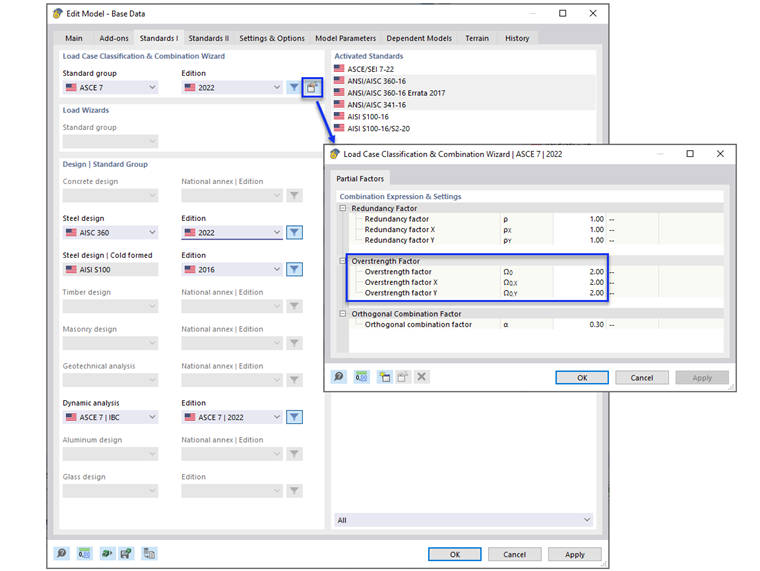This screenshot has height=571, width=760.
Task: Open the Steel design AISC 360 dropdown
Action: [x=111, y=233]
